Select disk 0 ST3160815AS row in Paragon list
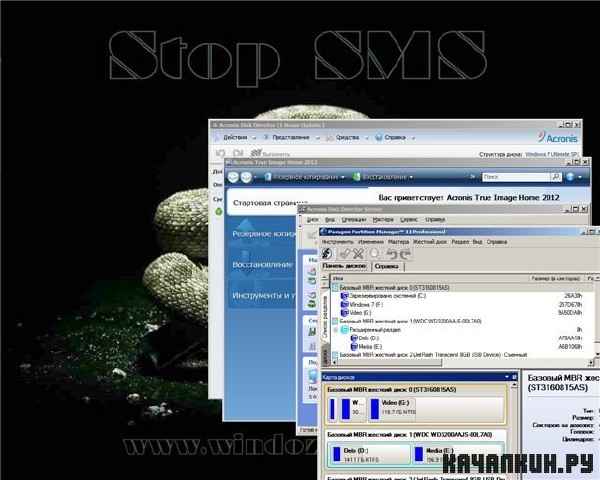The height and width of the screenshot is (480, 600). [x=463, y=287]
